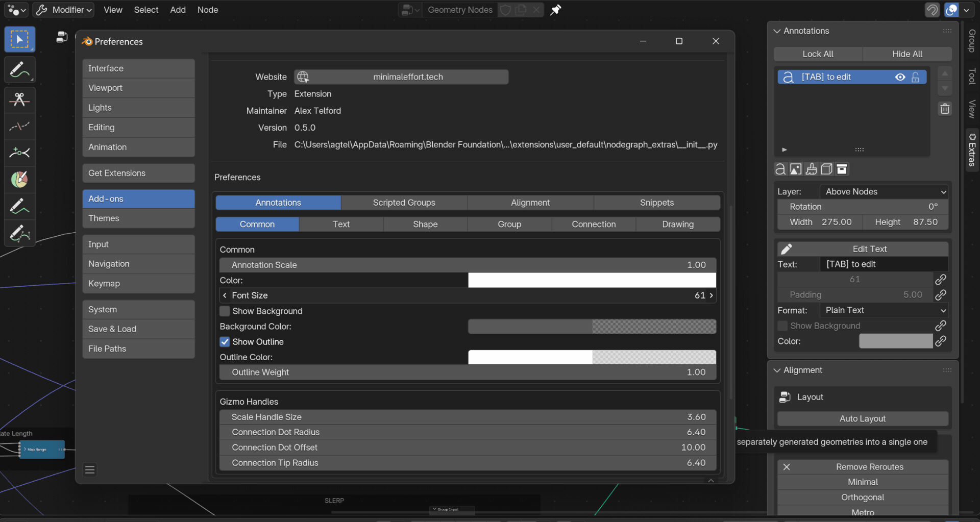The width and height of the screenshot is (980, 522).
Task: Collapse the Annotations panel
Action: pyautogui.click(x=777, y=31)
